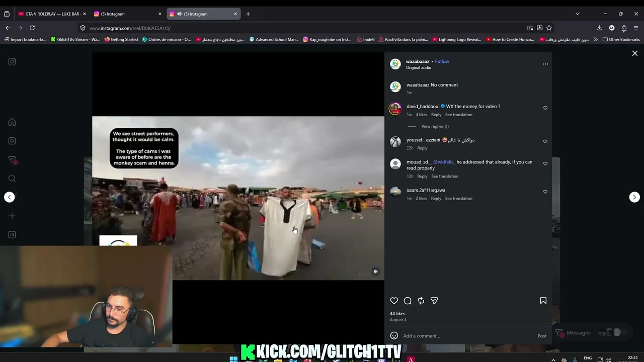
Task: Like the reel with the heart icon
Action: [394, 301]
